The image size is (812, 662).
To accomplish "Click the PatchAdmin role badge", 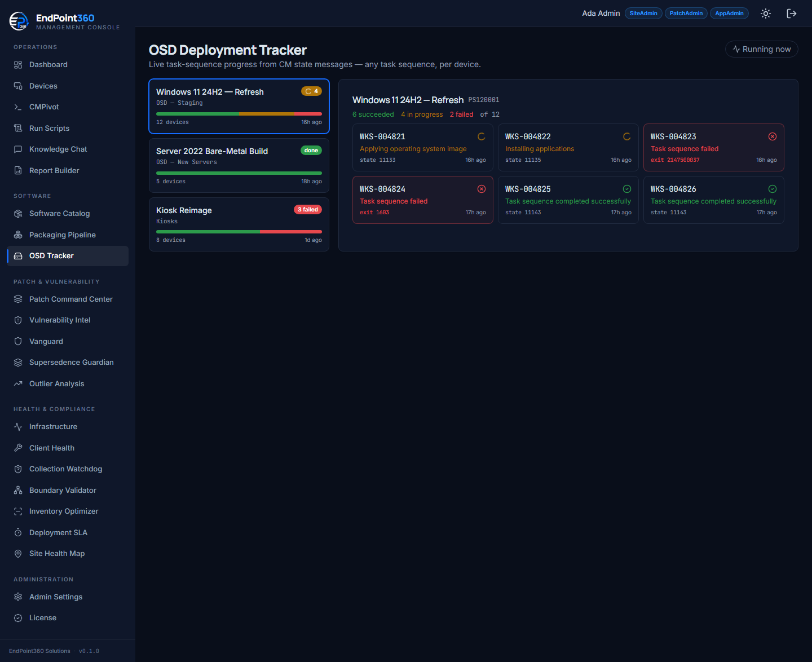I will (x=686, y=14).
